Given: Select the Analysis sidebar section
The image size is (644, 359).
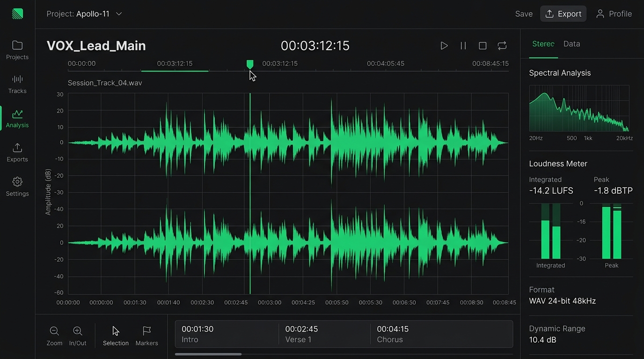Looking at the screenshot, I should pyautogui.click(x=17, y=119).
